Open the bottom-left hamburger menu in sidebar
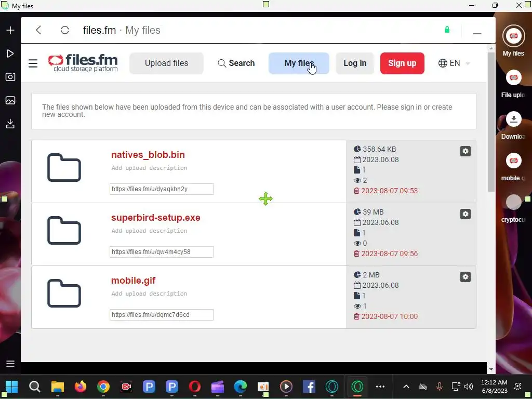 (x=10, y=364)
